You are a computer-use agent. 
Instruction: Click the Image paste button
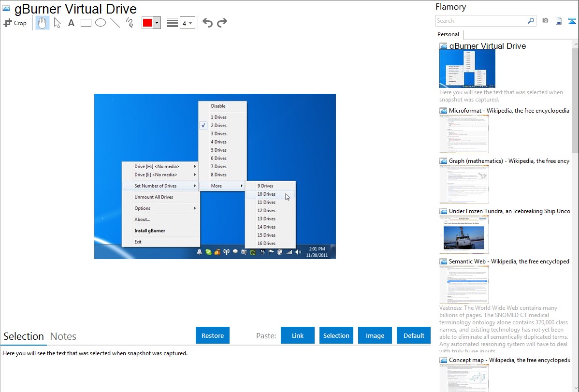[375, 335]
